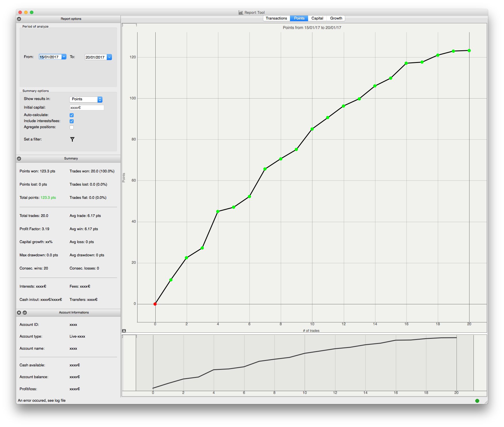Open the Capital tab
The height and width of the screenshot is (427, 504).
[x=317, y=18]
